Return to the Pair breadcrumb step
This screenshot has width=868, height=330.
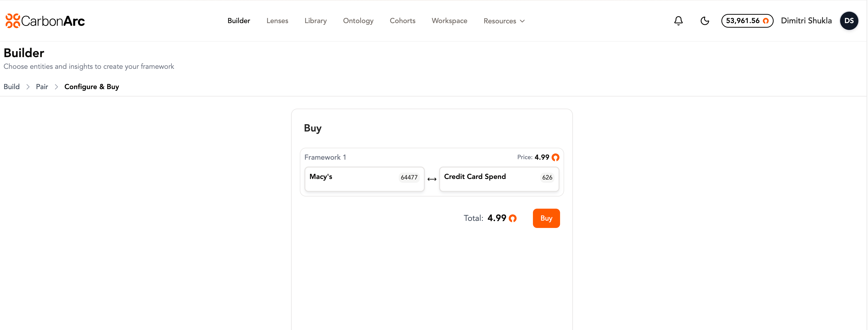42,87
